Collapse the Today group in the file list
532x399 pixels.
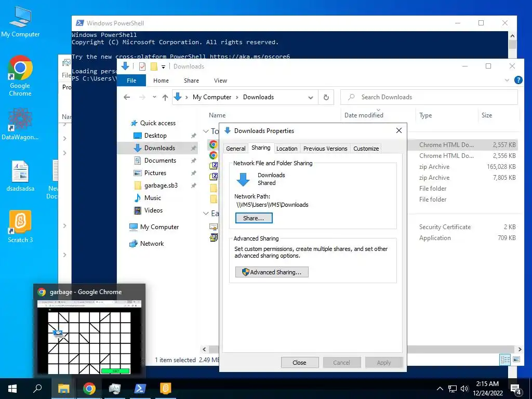pyautogui.click(x=206, y=131)
